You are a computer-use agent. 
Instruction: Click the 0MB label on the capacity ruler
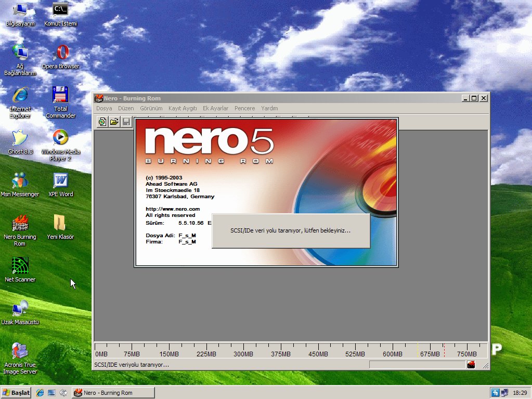[x=101, y=354]
